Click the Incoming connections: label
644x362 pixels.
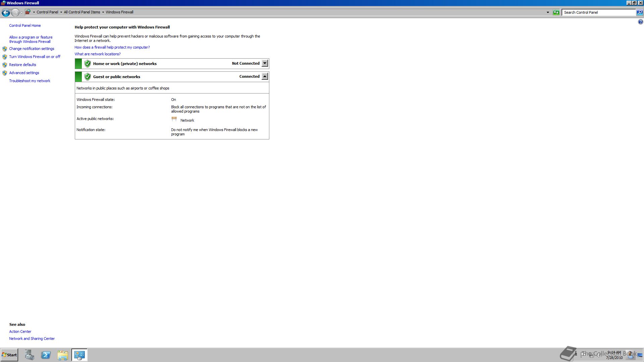point(94,107)
